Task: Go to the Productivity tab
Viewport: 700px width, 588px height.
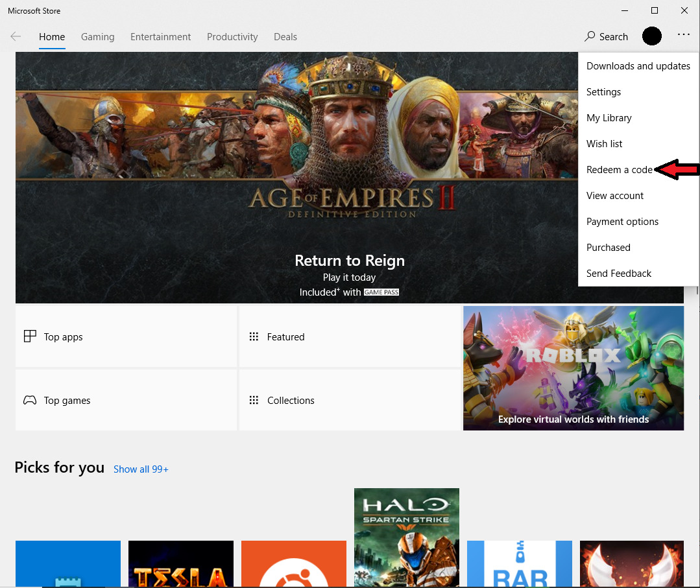Action: (232, 37)
